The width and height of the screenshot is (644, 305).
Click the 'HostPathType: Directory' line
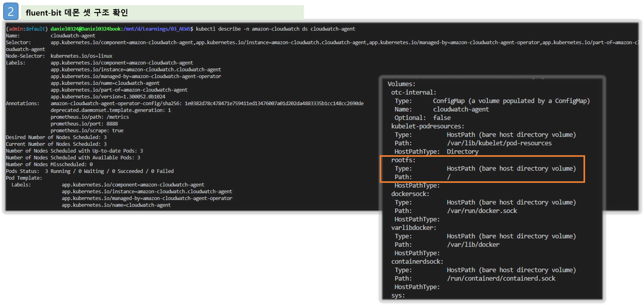tap(436, 152)
